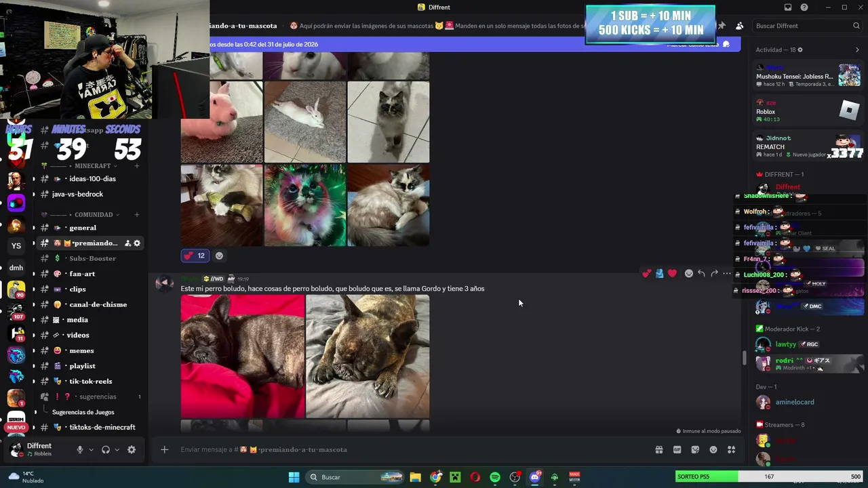Screen dimensions: 868x488
Task: Open the Mushoku Tensei activity card
Action: tap(808, 76)
